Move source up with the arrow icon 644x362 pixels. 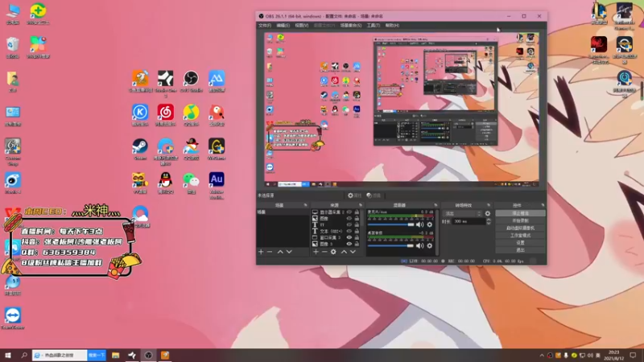(344, 252)
